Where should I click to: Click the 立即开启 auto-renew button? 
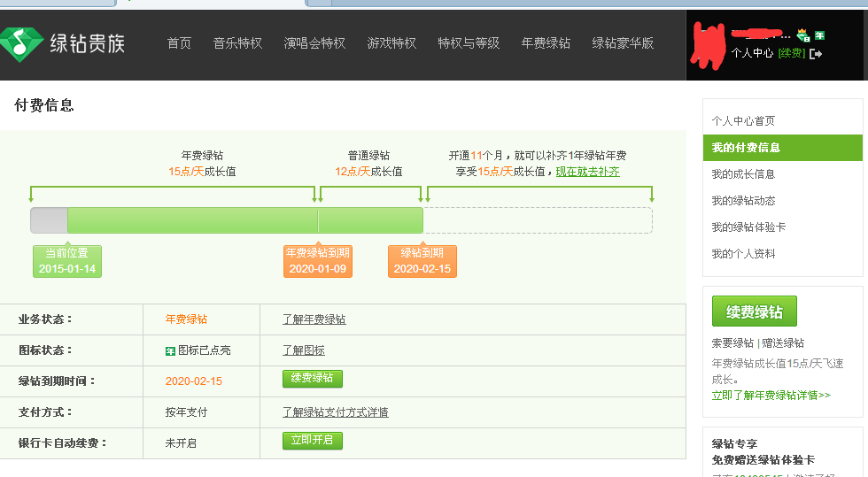(x=312, y=441)
